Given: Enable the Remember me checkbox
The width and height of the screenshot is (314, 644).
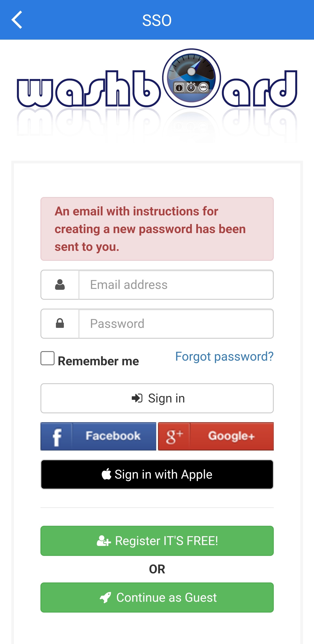Looking at the screenshot, I should (48, 358).
